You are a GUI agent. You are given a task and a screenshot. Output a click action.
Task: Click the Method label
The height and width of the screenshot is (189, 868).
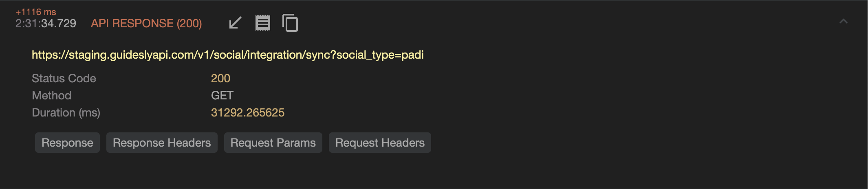click(x=52, y=95)
